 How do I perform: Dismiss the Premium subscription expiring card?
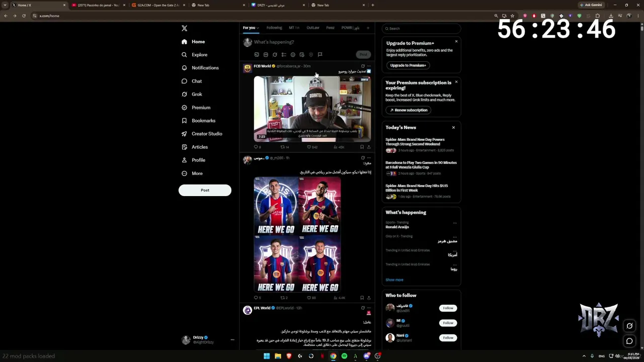[x=456, y=82]
